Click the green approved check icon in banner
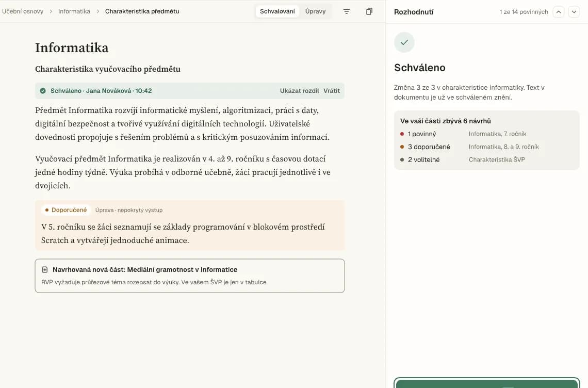This screenshot has height=388, width=588. 43,91
